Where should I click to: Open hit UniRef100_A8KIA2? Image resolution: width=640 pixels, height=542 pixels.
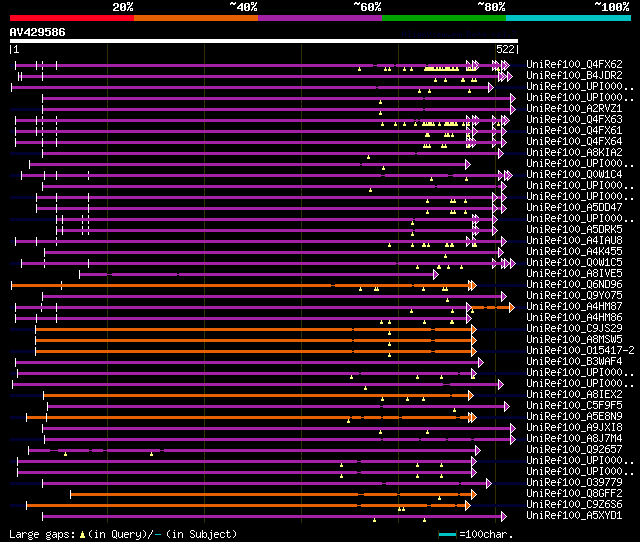pos(574,153)
